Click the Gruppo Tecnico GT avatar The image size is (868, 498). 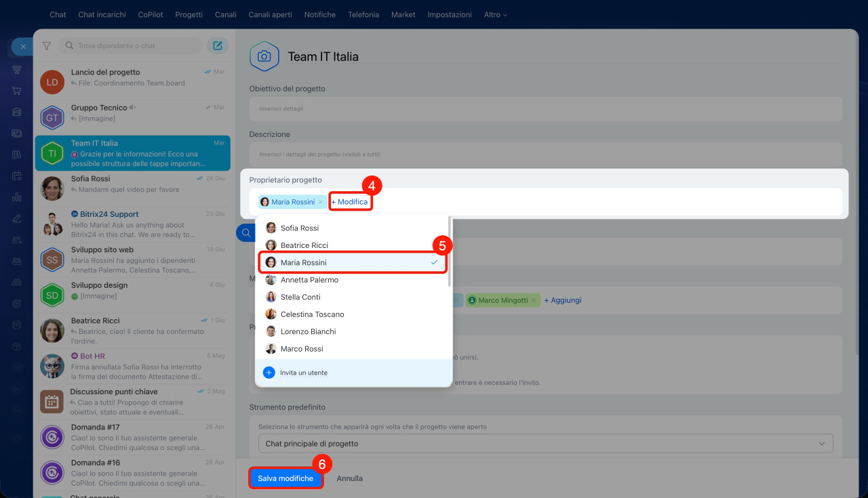pyautogui.click(x=52, y=118)
